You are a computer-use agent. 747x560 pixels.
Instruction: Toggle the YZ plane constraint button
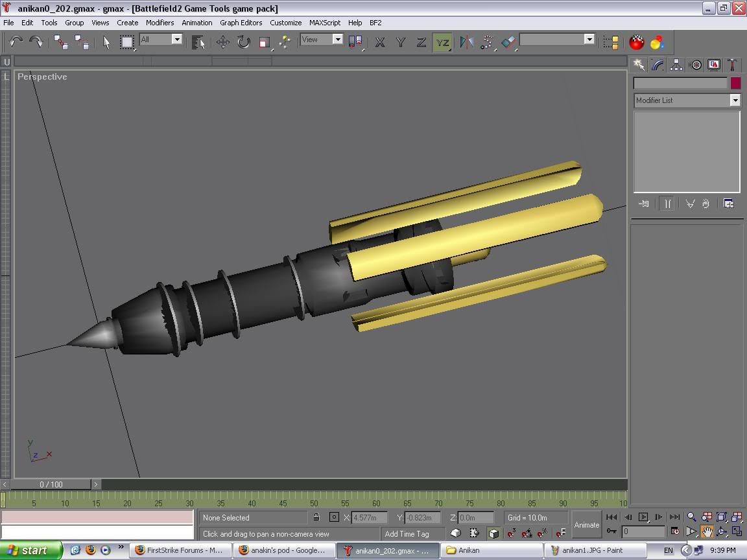442,42
